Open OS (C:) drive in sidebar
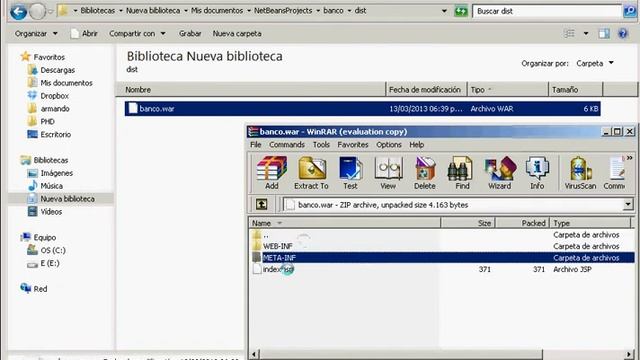 point(46,250)
